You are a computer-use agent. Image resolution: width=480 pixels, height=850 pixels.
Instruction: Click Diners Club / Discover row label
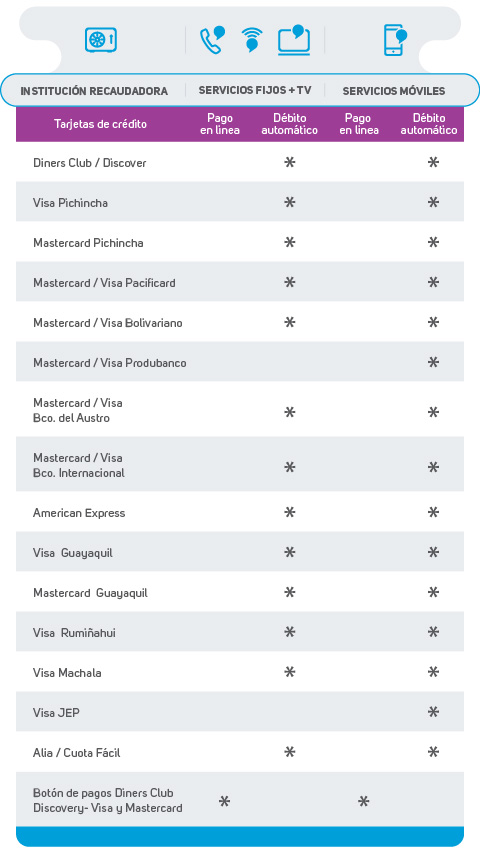[x=89, y=163]
